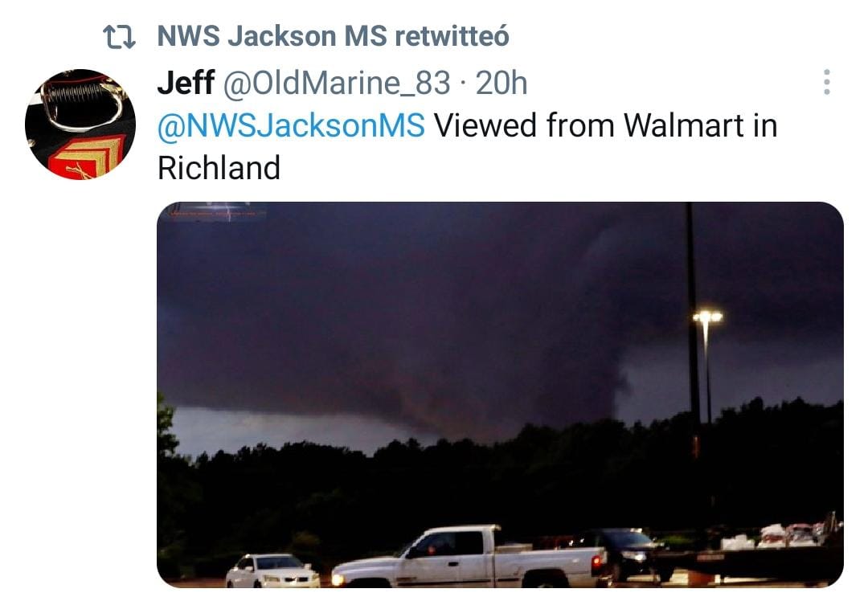Screen dimensions: 868x601
Task: Click the red chevron insignia in avatar
Action: click(88, 157)
